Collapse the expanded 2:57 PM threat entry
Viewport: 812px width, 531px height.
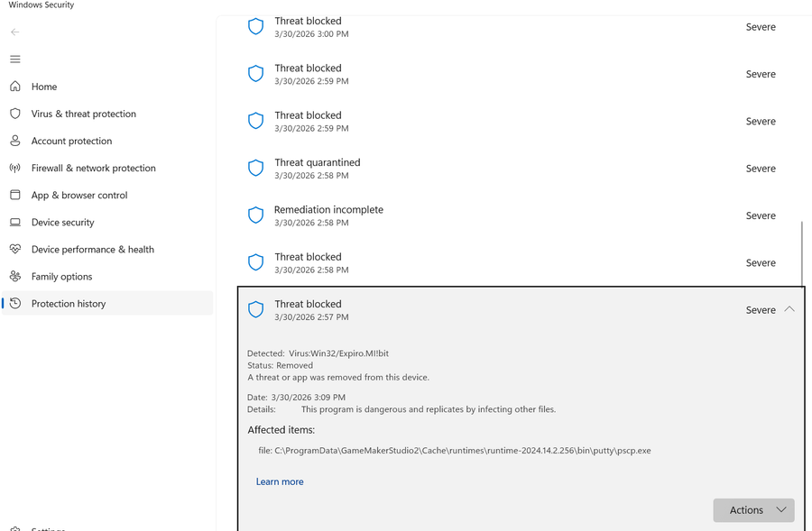tap(789, 309)
